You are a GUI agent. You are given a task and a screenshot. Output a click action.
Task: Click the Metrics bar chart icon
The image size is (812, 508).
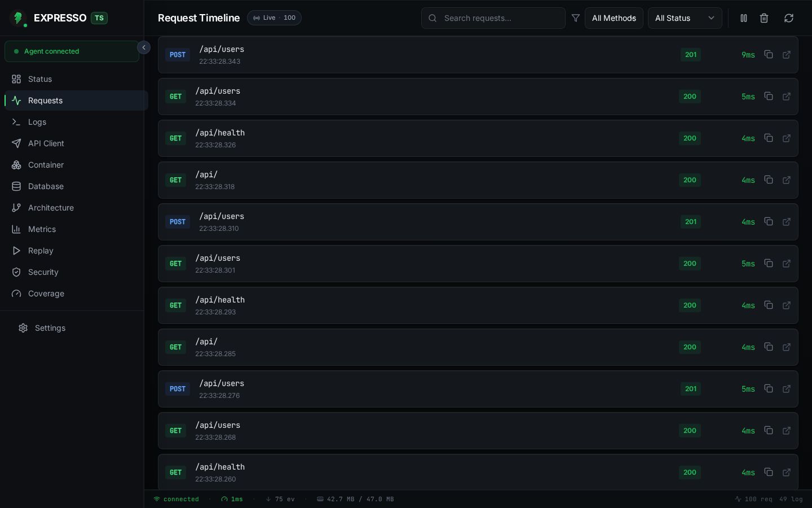point(16,229)
